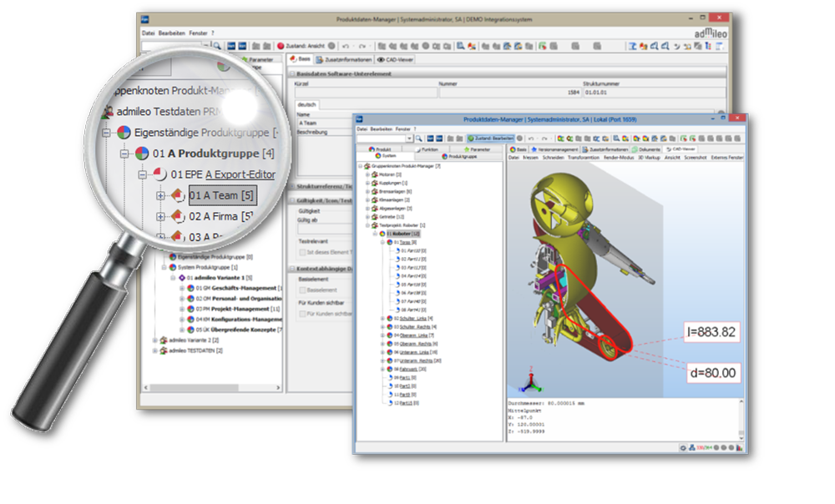Open Datei menu in DEMO Integrationssystem window

(x=148, y=33)
